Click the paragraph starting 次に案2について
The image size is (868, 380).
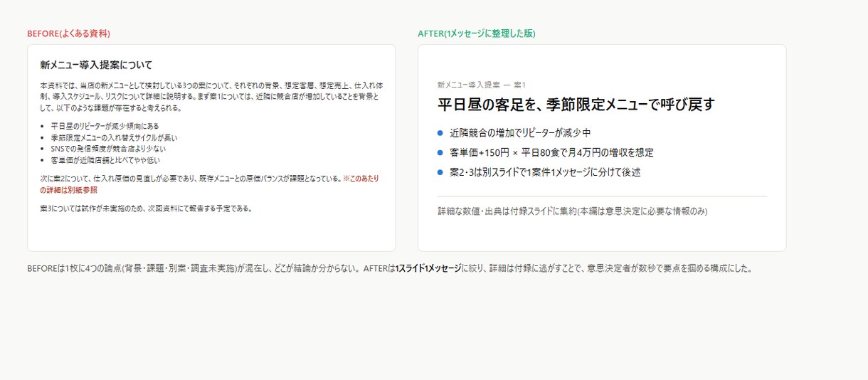click(210, 184)
